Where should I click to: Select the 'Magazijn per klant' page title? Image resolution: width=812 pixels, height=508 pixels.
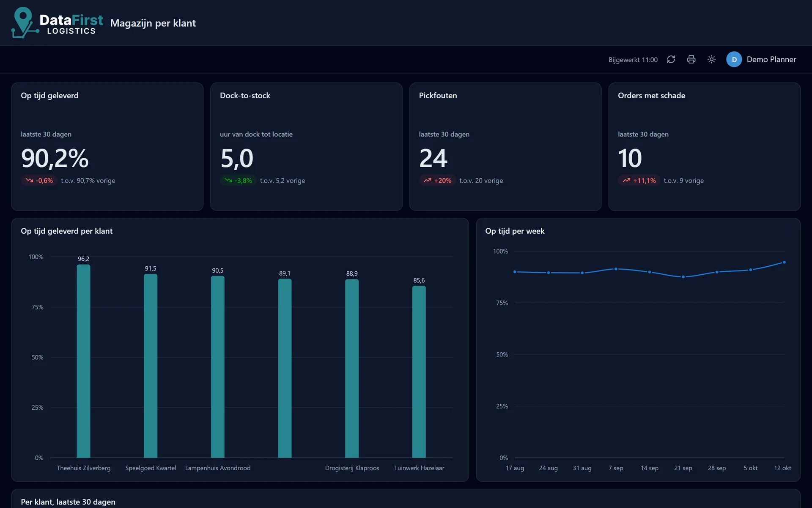click(153, 23)
